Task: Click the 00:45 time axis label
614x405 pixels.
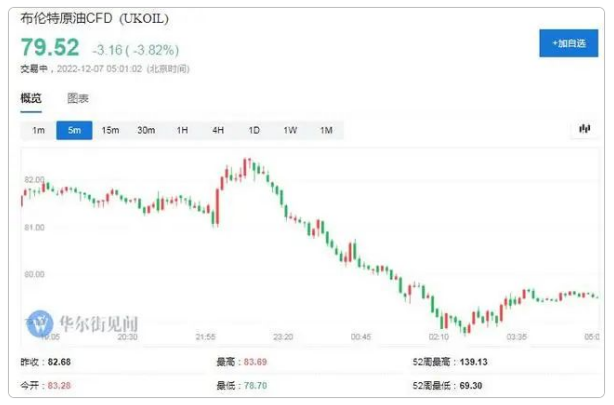Action: pyautogui.click(x=361, y=337)
